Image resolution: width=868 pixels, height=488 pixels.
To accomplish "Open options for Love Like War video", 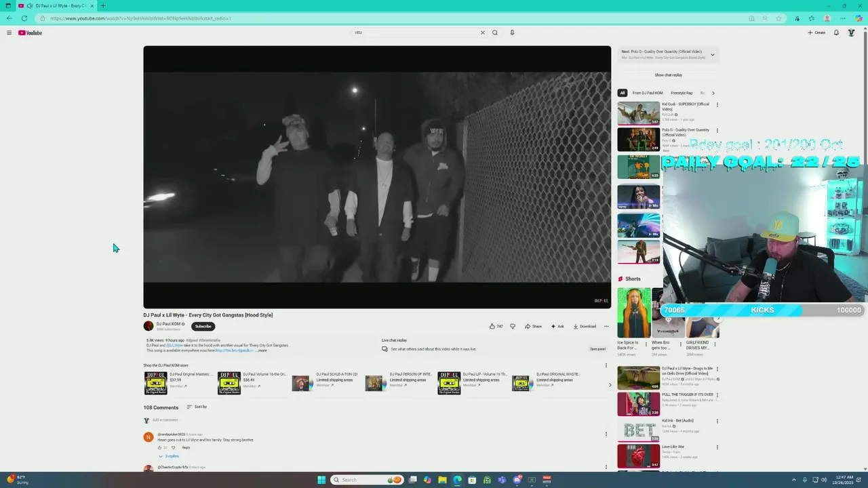I will tap(717, 447).
